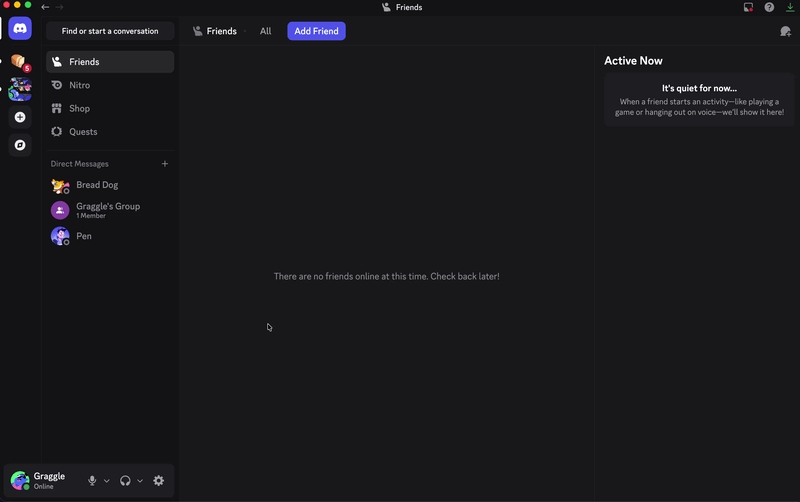Click the Quests icon in sidebar
This screenshot has height=502, width=800.
point(57,132)
